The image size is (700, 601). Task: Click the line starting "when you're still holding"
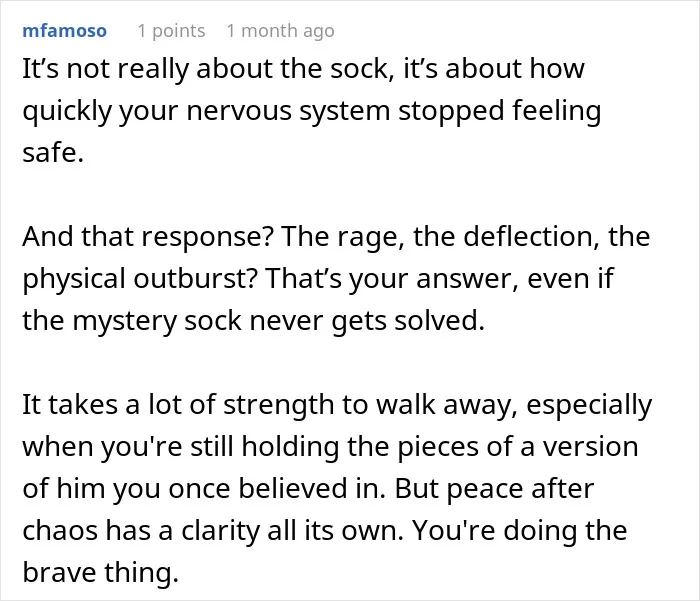point(330,447)
